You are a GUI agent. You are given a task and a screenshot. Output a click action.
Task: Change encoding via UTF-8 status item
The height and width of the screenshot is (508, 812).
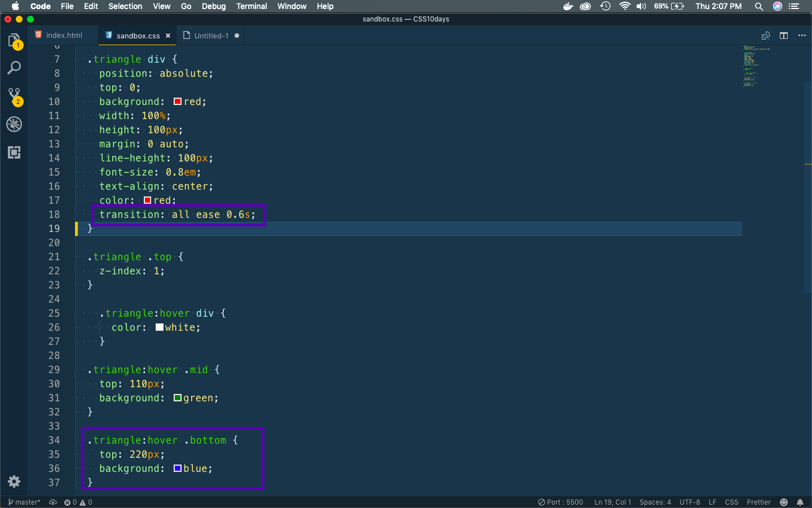click(x=690, y=502)
